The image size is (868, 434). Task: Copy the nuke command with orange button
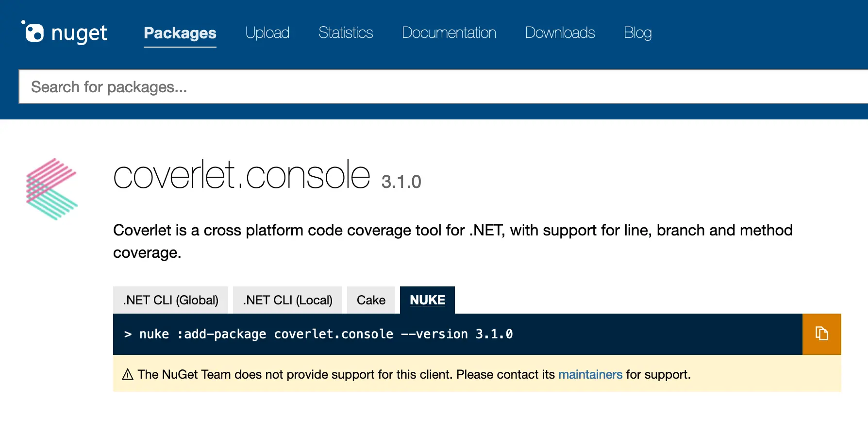(821, 334)
